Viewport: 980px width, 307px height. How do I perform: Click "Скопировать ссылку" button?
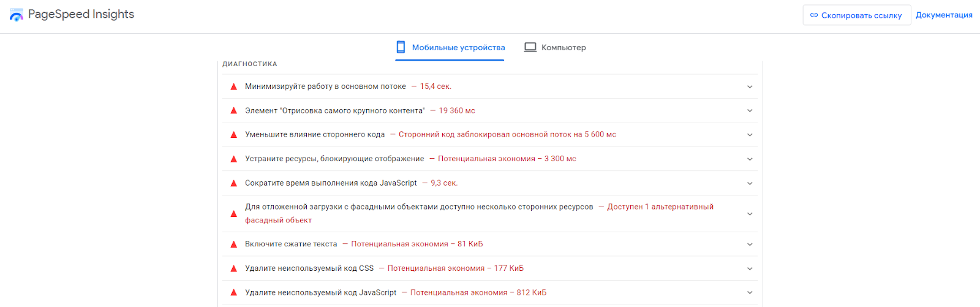856,15
